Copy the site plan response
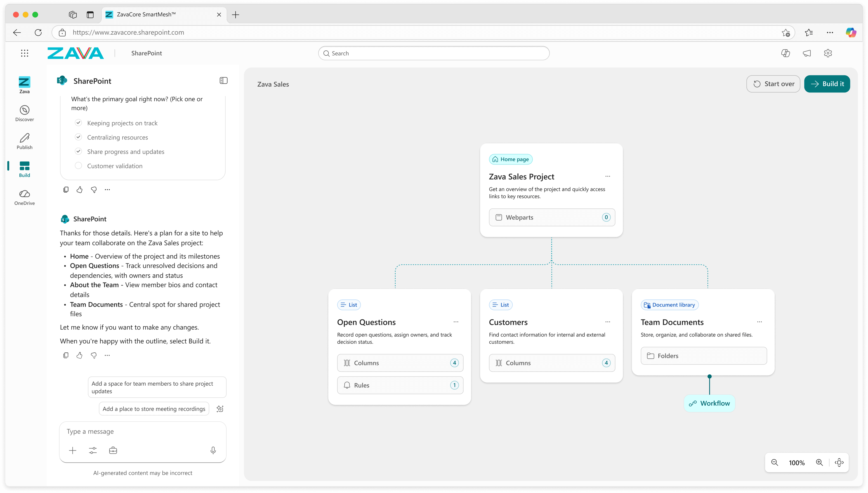Screen dimensions: 868x493 click(66, 355)
